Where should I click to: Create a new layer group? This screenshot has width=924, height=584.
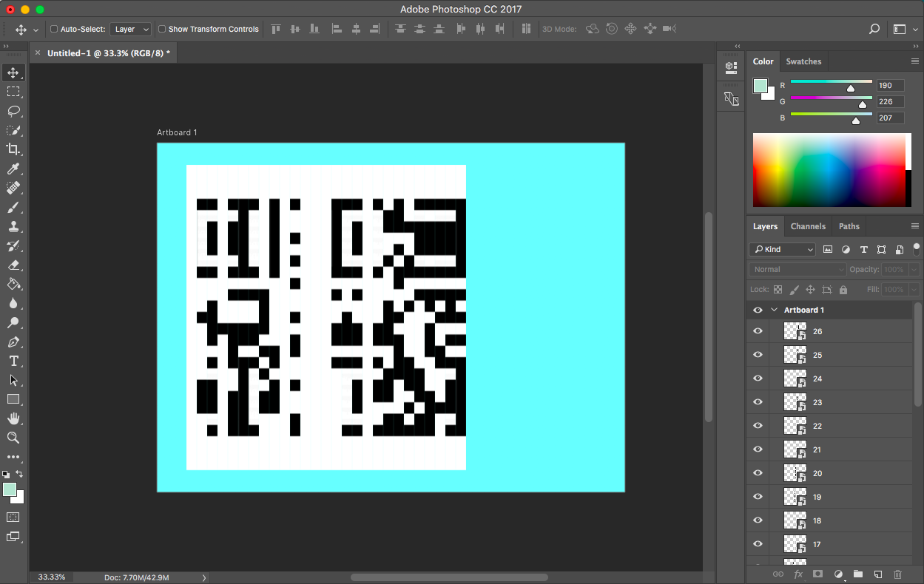(x=857, y=574)
